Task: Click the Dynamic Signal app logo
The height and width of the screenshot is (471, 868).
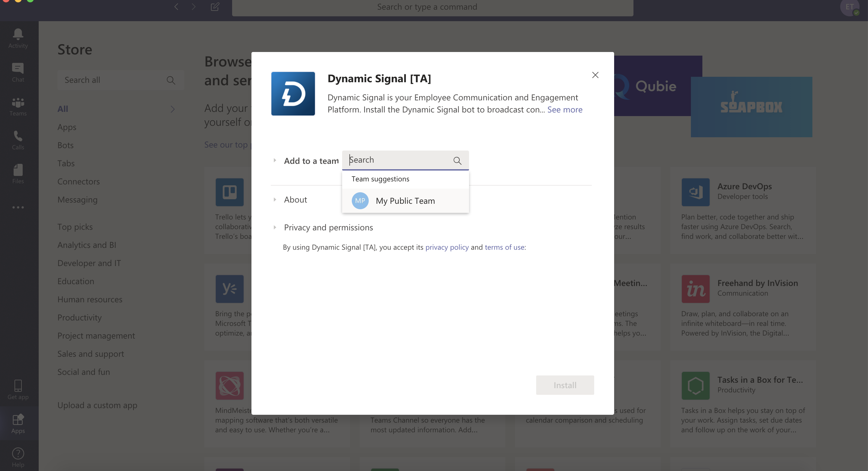Action: tap(293, 93)
